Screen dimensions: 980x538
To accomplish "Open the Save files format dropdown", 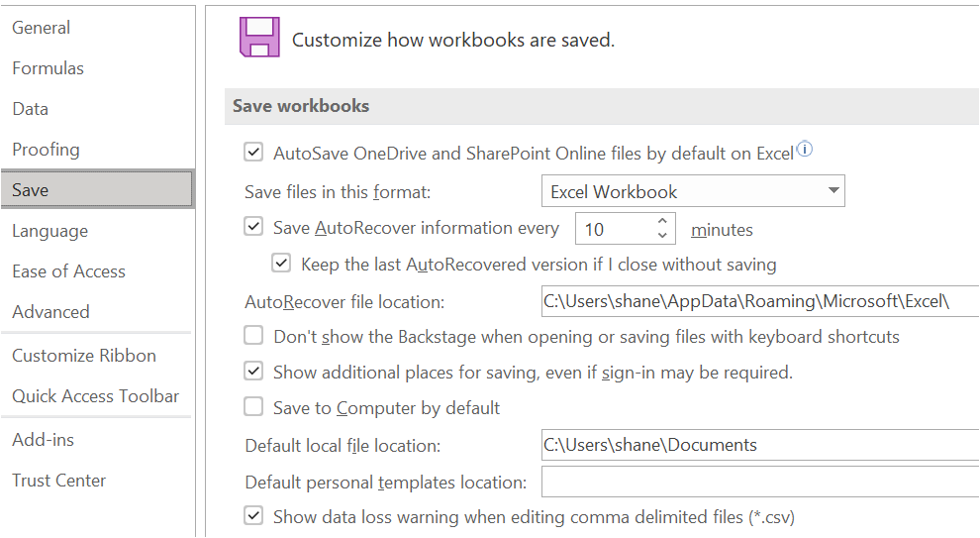I will [693, 191].
